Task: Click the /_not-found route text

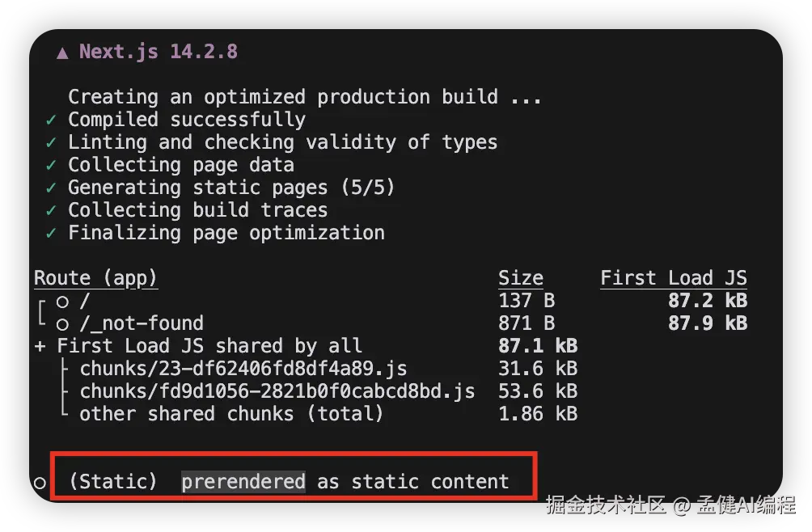Action: click(x=141, y=323)
